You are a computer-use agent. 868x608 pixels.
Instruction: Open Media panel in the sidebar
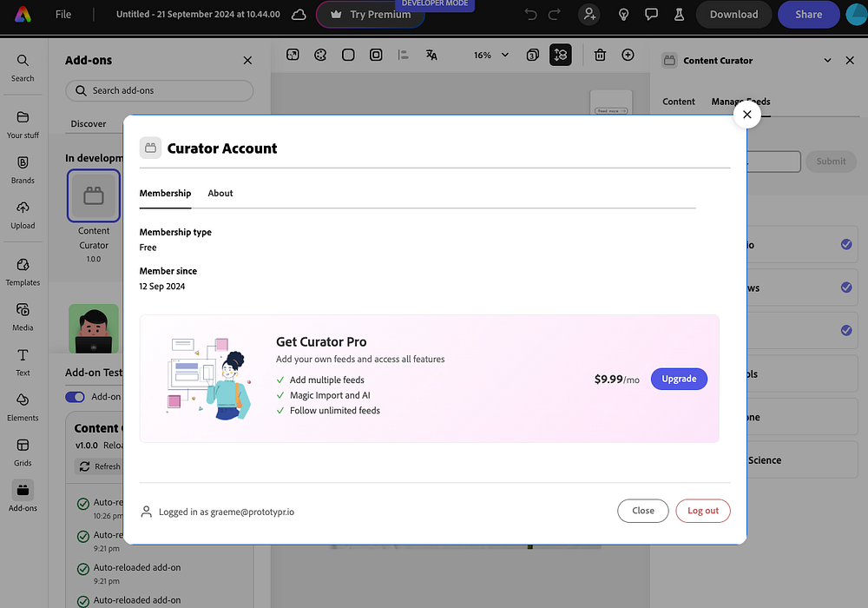(x=23, y=317)
